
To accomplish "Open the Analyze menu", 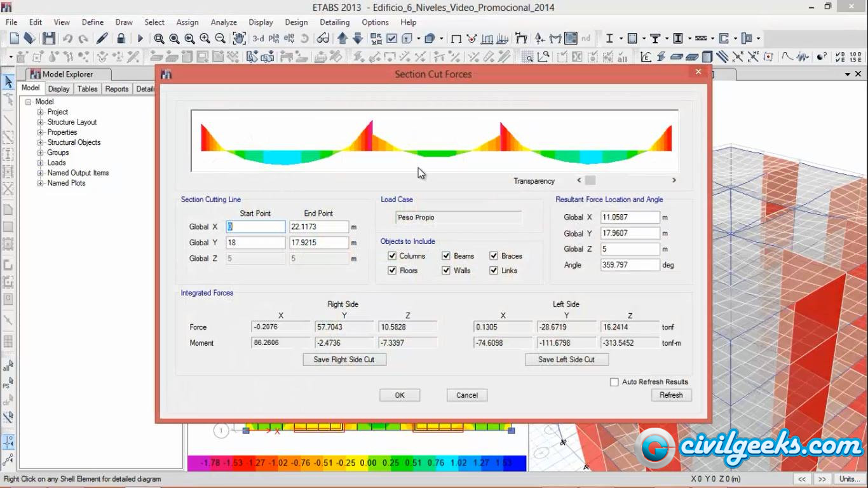I will tap(224, 22).
